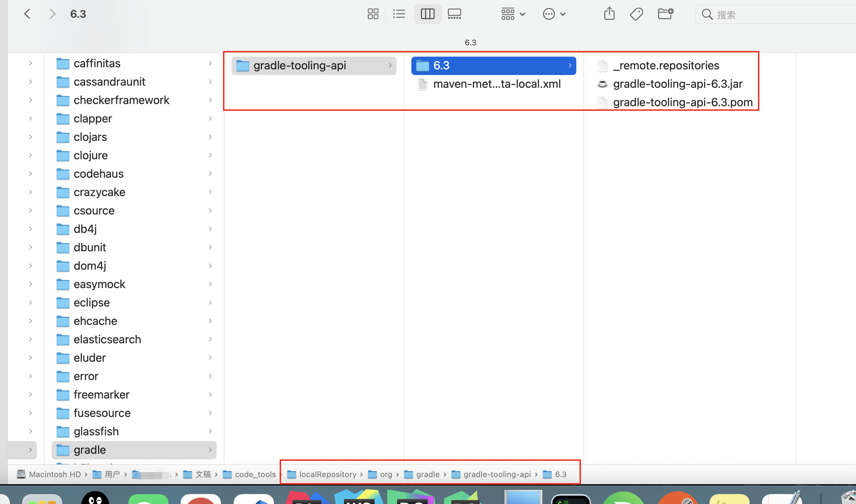Screen dimensions: 856x504
Task: Select the freemarker folder
Action: pyautogui.click(x=102, y=395)
